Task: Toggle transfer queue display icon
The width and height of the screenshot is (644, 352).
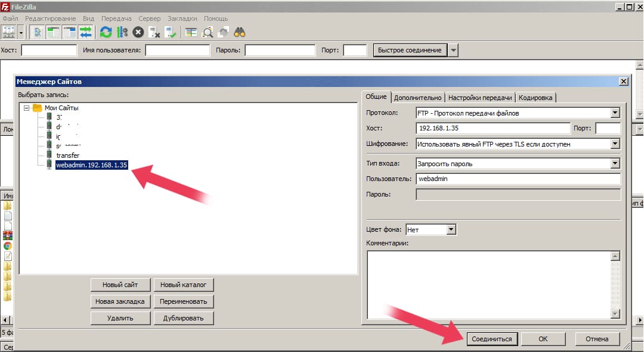Action: tap(85, 32)
